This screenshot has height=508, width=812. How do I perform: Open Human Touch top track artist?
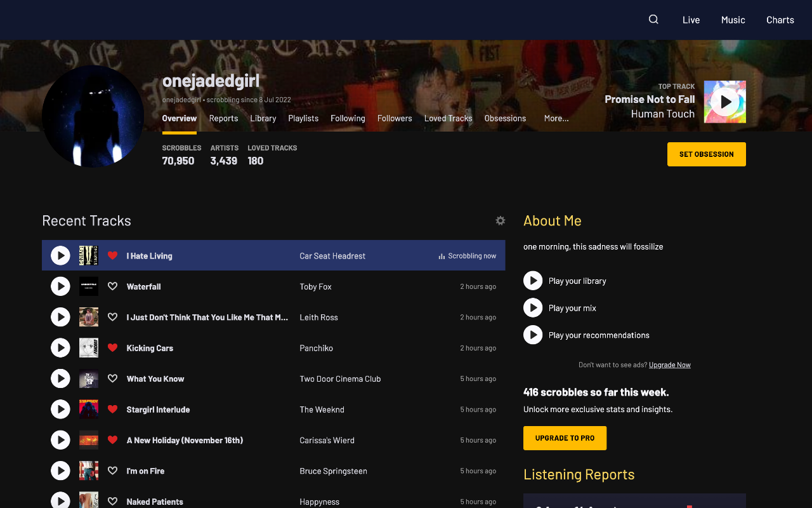click(663, 114)
